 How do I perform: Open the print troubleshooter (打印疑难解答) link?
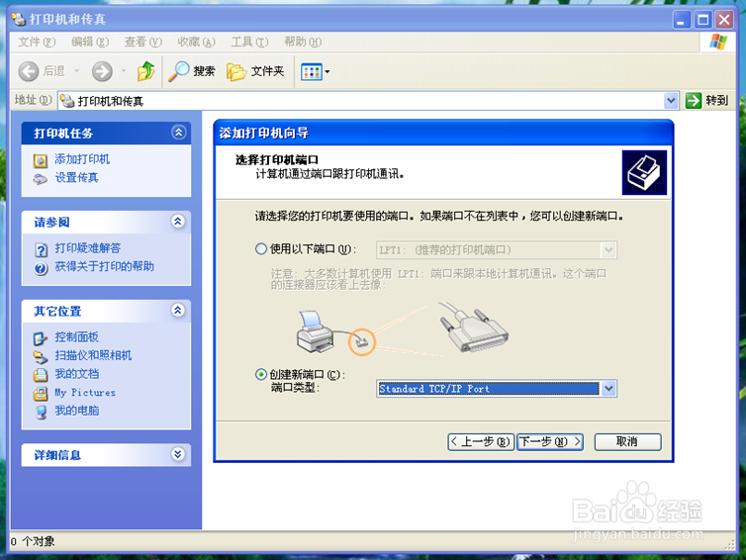pyautogui.click(x=88, y=248)
